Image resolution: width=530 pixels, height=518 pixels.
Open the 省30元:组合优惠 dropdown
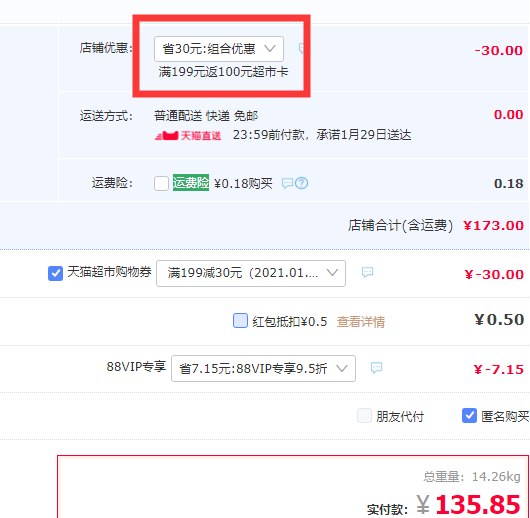(x=219, y=49)
